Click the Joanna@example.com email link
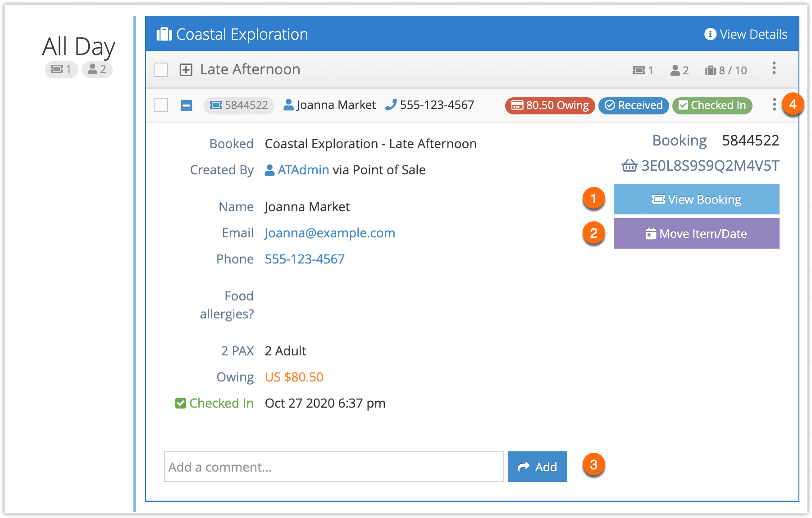 [x=330, y=233]
